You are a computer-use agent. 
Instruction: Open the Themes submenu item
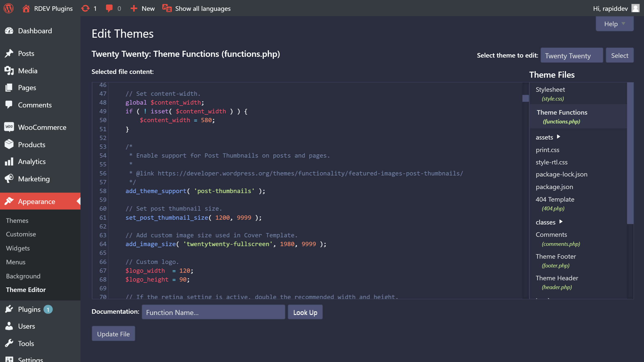17,220
